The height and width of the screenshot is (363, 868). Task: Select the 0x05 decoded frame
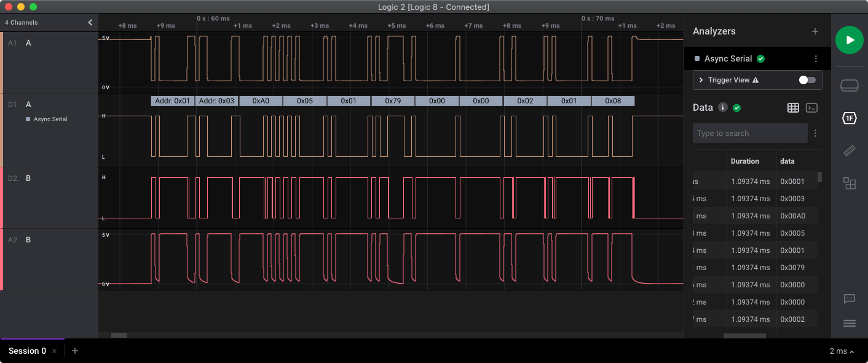305,101
